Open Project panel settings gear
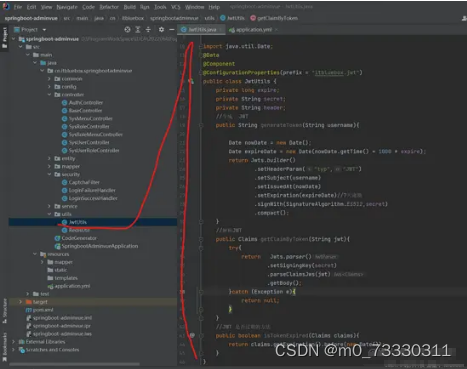Screen dimensions: 467x369 [161, 30]
